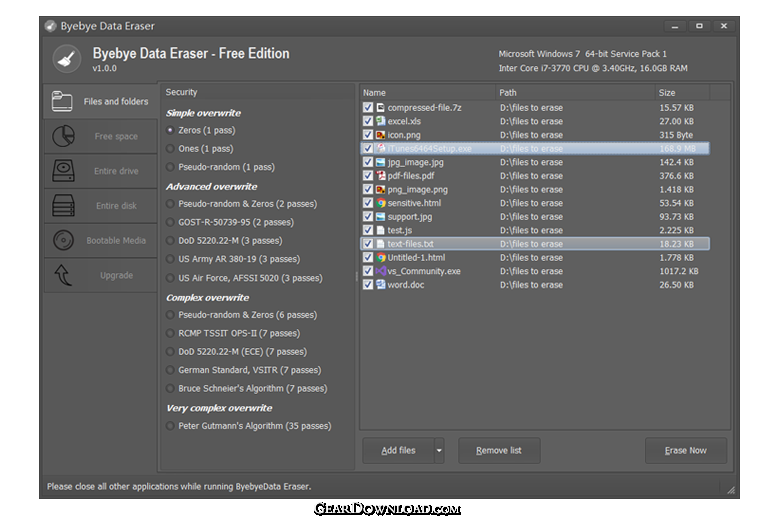The image size is (774, 517).
Task: Open the Bootable Media tab
Action: (101, 240)
